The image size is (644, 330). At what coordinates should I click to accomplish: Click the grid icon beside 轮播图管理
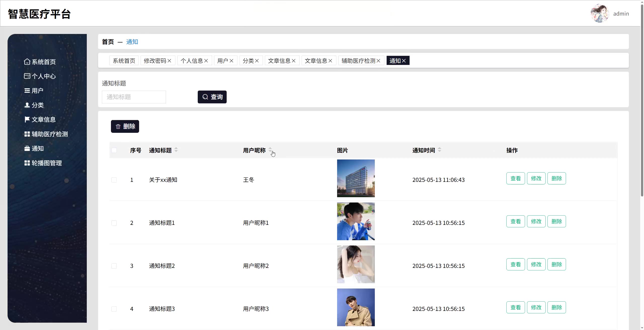click(27, 163)
